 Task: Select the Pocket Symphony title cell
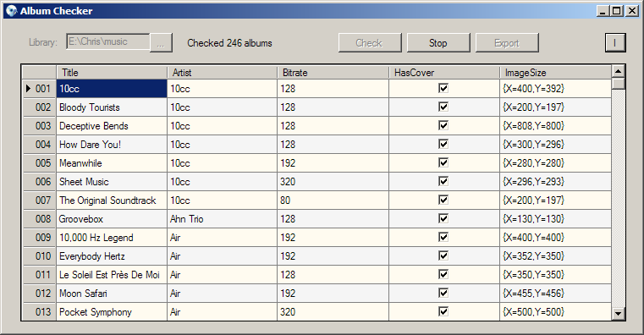click(112, 312)
